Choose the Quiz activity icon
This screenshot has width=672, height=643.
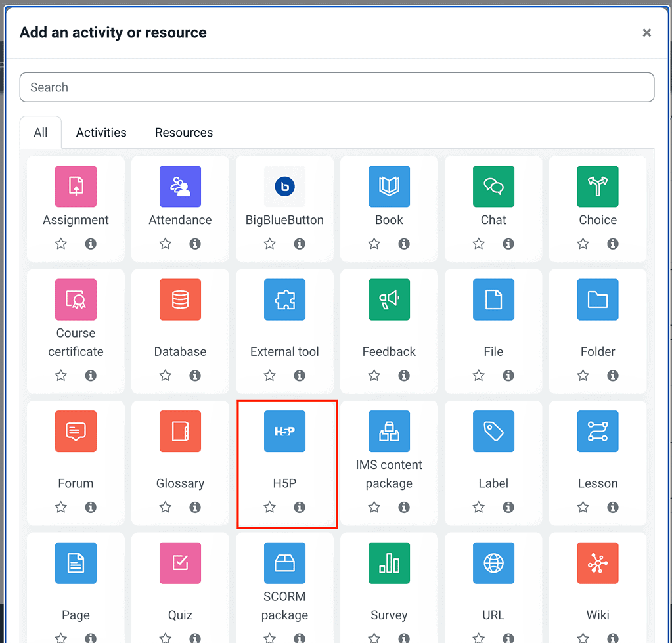pos(180,563)
